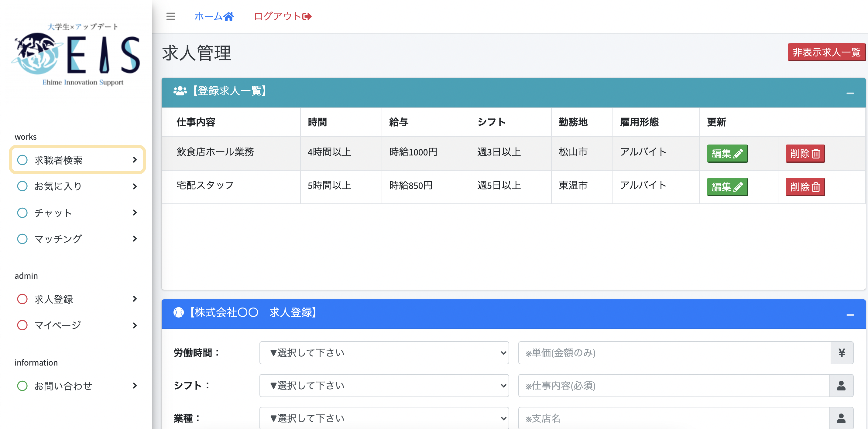The height and width of the screenshot is (429, 868).
Task: Select the チャット radio circle
Action: tap(22, 213)
